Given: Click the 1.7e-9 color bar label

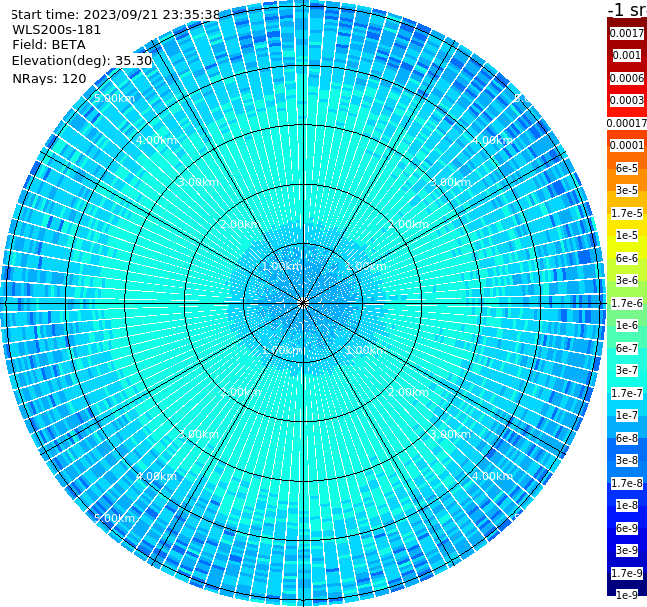Looking at the screenshot, I should (x=627, y=573).
